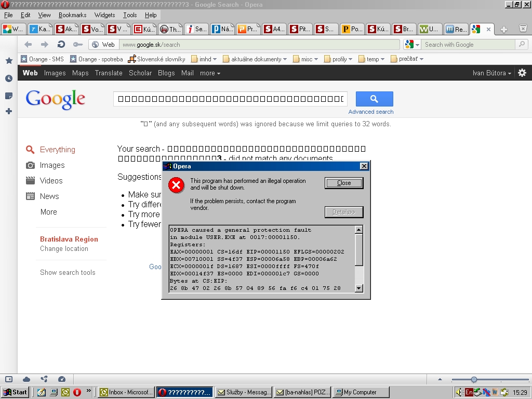
Task: Toggle the panel button in Opera status bar
Action: (9, 379)
